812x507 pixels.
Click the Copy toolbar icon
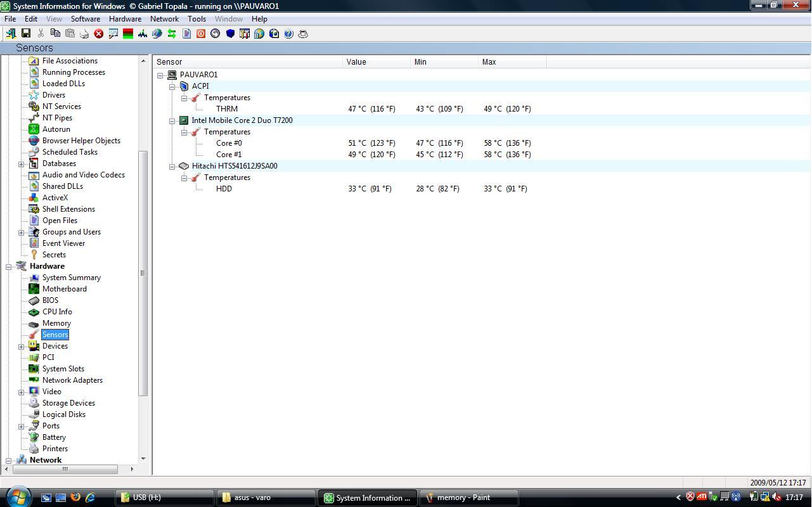tap(55, 34)
